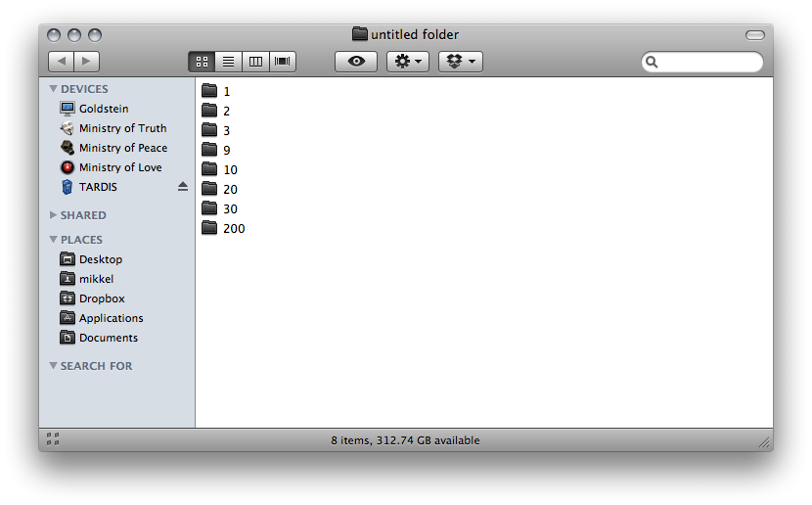
Task: Click the mikkel home folder icon
Action: pyautogui.click(x=68, y=279)
